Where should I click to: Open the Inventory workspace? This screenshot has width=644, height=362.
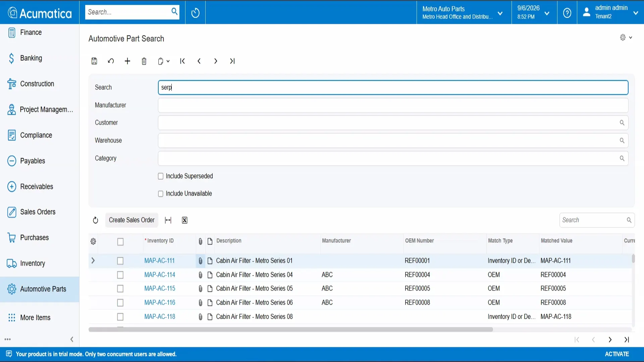[x=40, y=263]
